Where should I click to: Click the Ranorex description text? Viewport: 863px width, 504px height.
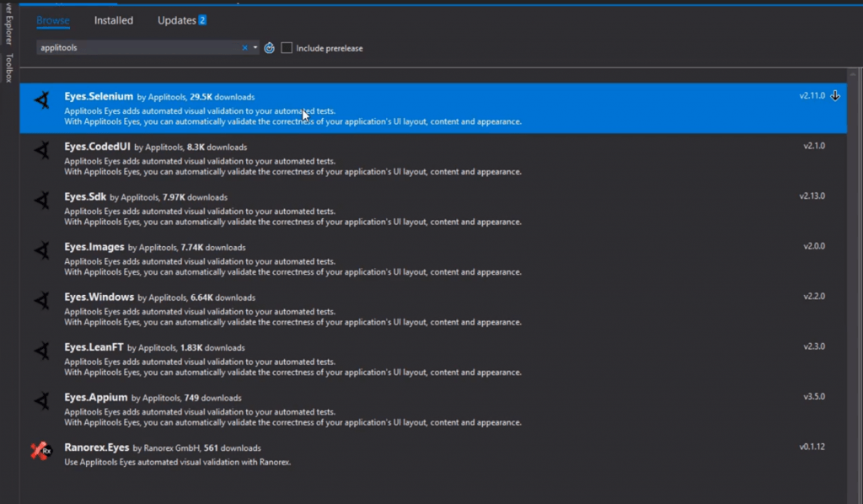click(x=178, y=462)
